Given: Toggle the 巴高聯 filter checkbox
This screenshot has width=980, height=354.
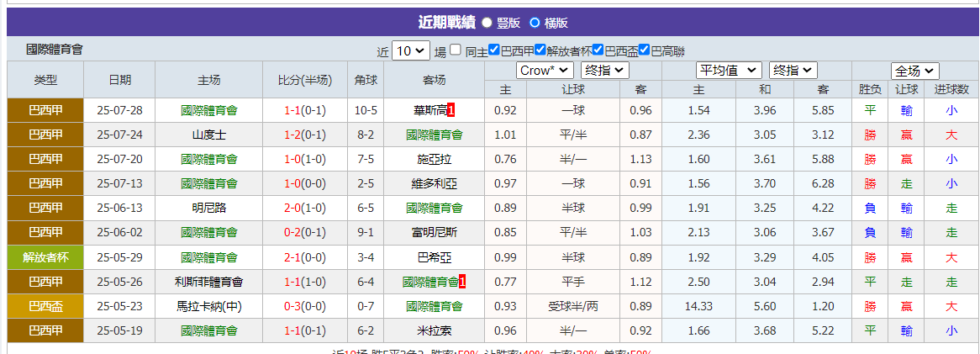Looking at the screenshot, I should [x=645, y=50].
